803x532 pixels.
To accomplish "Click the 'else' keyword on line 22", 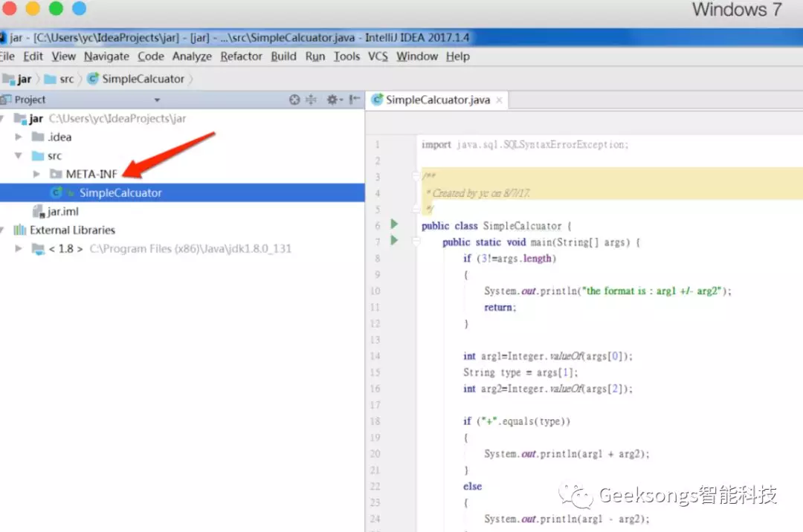I will click(472, 487).
